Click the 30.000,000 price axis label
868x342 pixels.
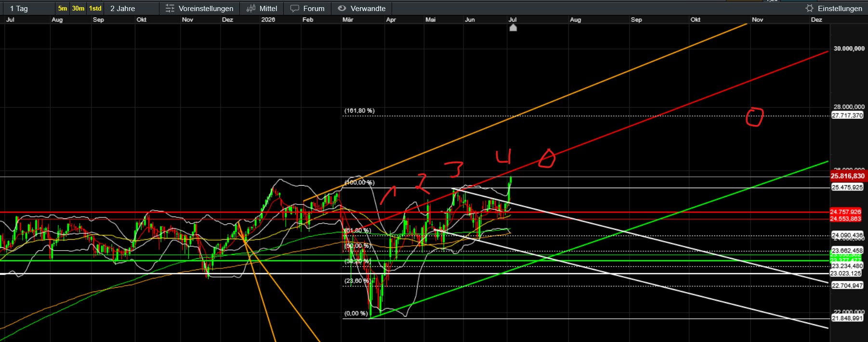click(849, 49)
